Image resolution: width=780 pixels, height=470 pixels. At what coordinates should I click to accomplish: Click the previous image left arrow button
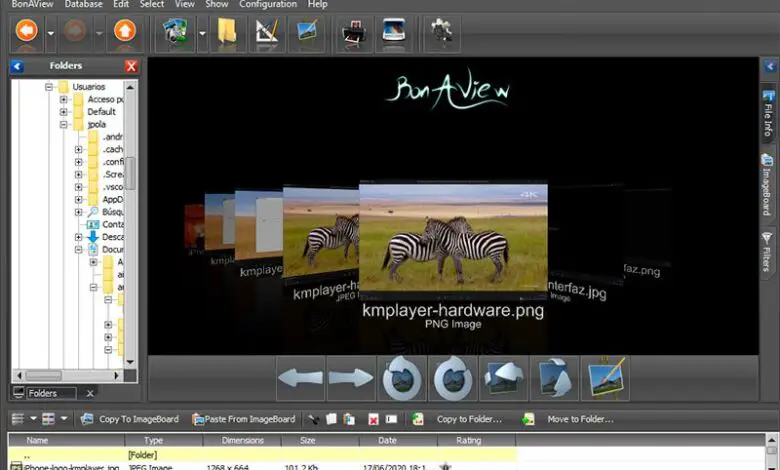tap(301, 379)
